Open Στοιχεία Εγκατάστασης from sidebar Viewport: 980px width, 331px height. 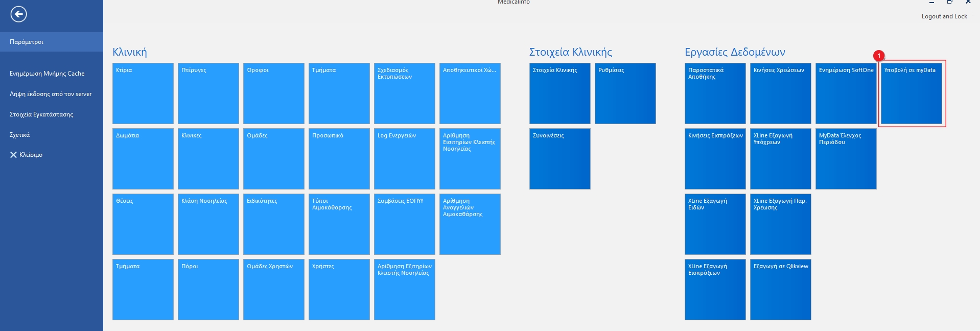pyautogui.click(x=41, y=114)
